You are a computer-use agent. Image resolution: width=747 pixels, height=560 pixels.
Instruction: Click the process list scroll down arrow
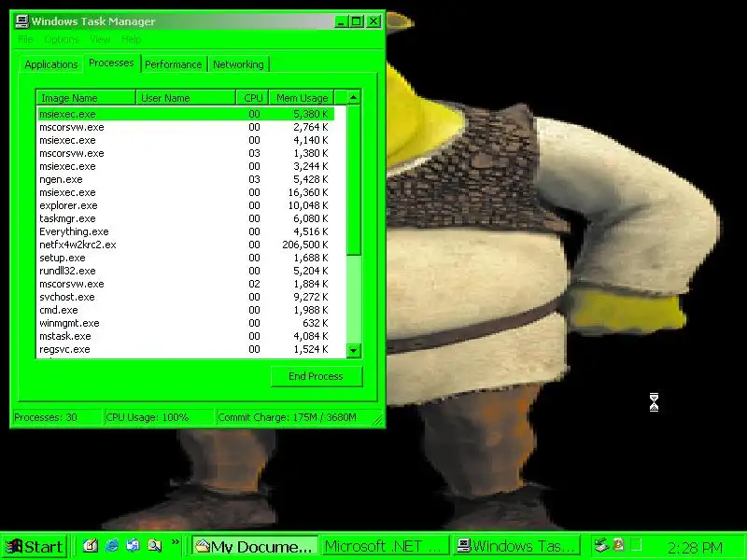tap(353, 351)
